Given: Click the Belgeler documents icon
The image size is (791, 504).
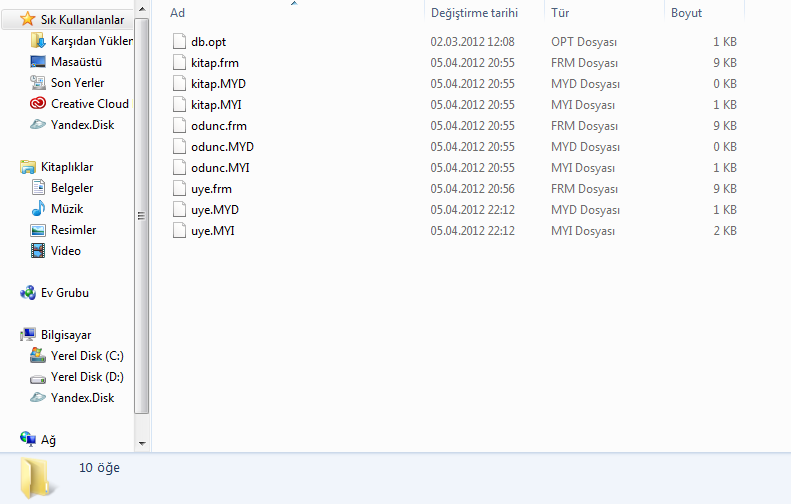Looking at the screenshot, I should coord(38,187).
